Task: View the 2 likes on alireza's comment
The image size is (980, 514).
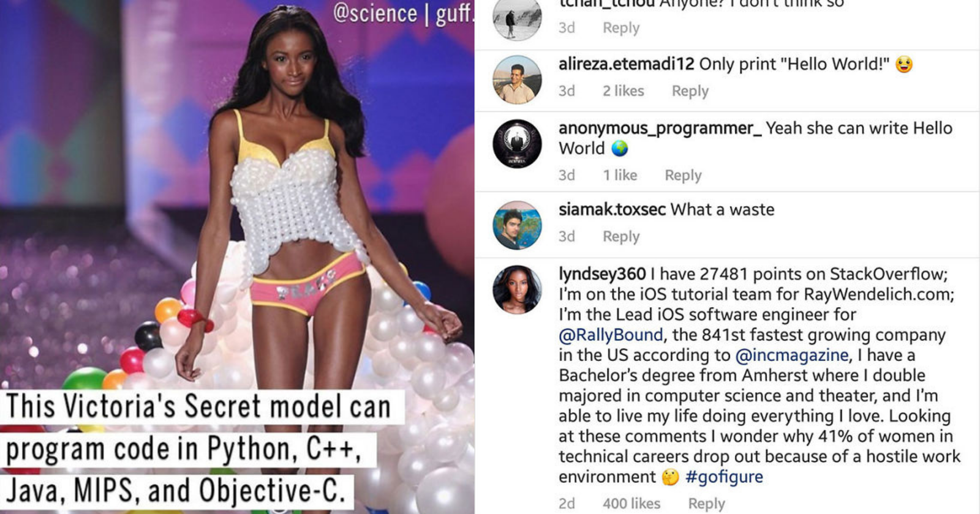Action: (x=623, y=91)
